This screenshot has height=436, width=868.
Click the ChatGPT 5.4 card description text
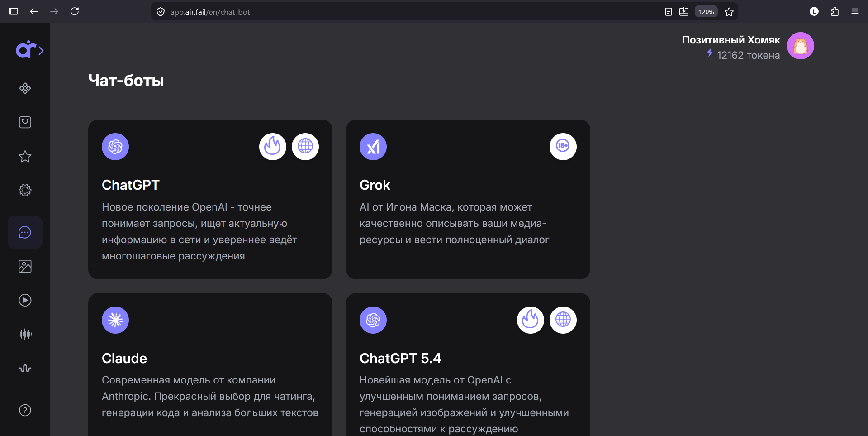click(464, 404)
